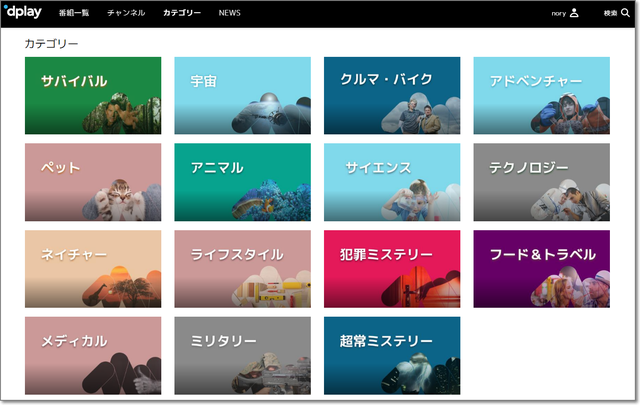Open the NEWS navigation link
640x405 pixels.
(x=229, y=14)
